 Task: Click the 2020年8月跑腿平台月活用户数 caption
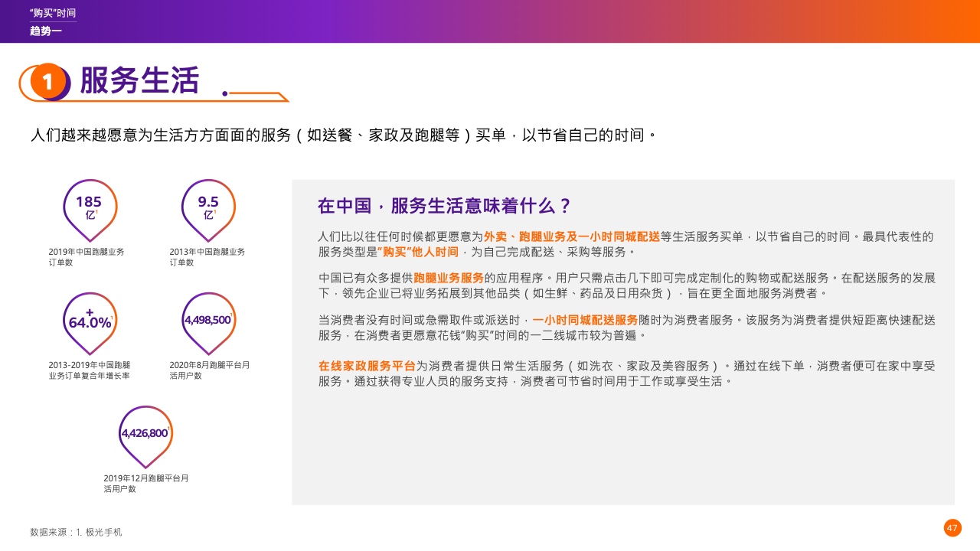[x=209, y=370]
